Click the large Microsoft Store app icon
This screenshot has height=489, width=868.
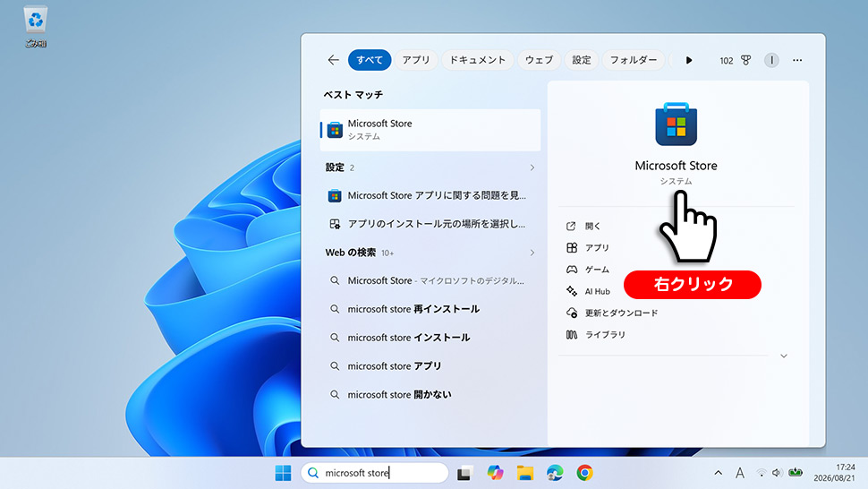click(676, 124)
